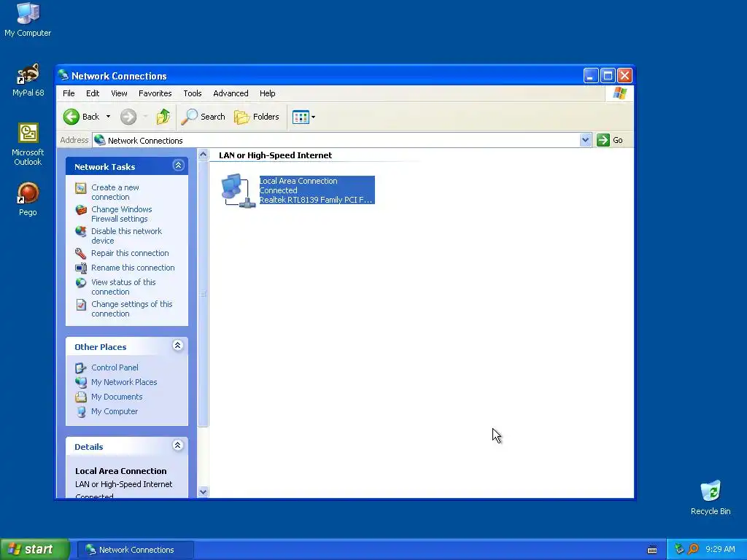The width and height of the screenshot is (747, 560).
Task: Click the wrench icon beside Repair this connection
Action: [x=81, y=253]
